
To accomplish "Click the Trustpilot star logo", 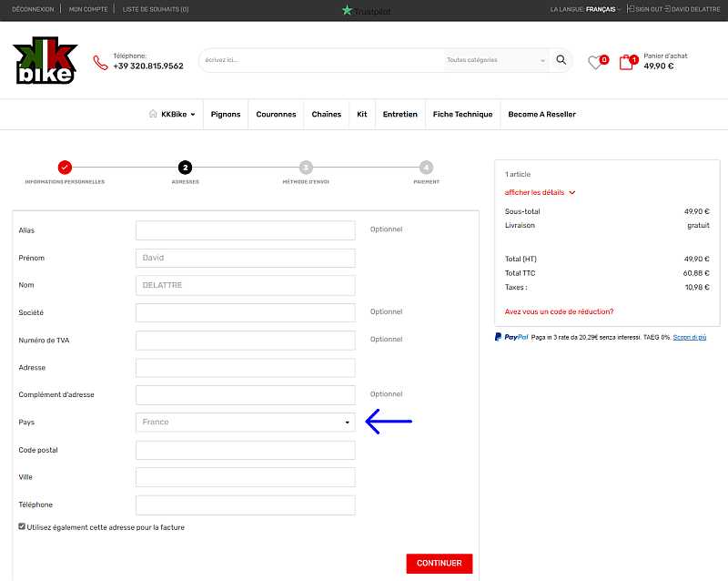I will point(347,10).
